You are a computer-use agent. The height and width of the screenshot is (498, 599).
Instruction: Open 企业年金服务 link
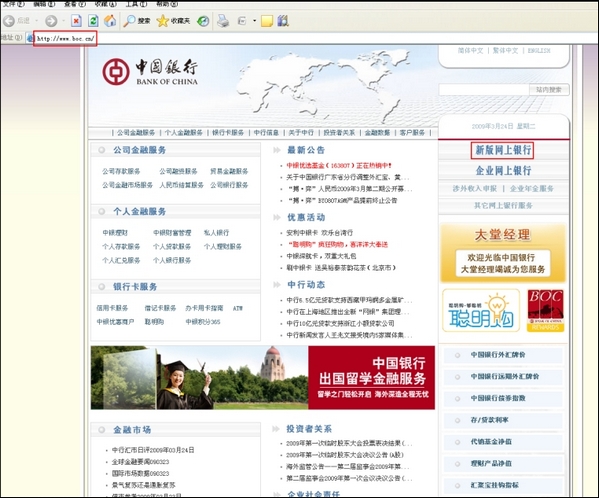point(531,189)
